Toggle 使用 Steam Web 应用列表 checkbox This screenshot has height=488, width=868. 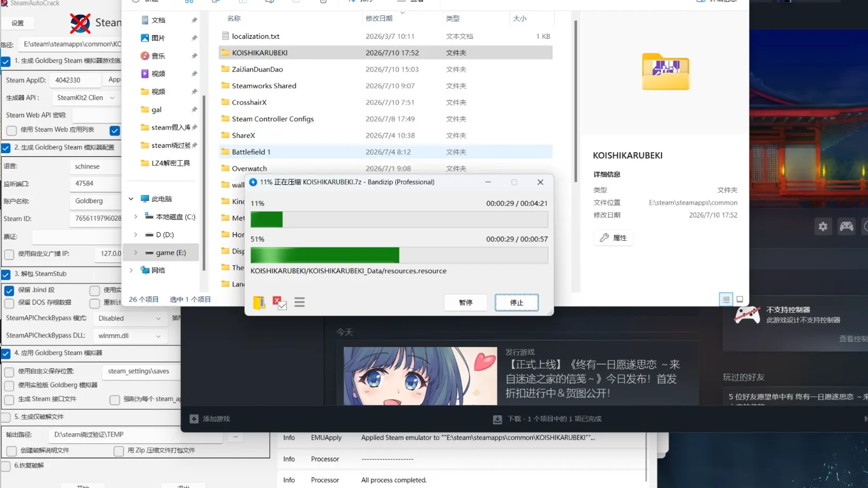click(x=11, y=130)
